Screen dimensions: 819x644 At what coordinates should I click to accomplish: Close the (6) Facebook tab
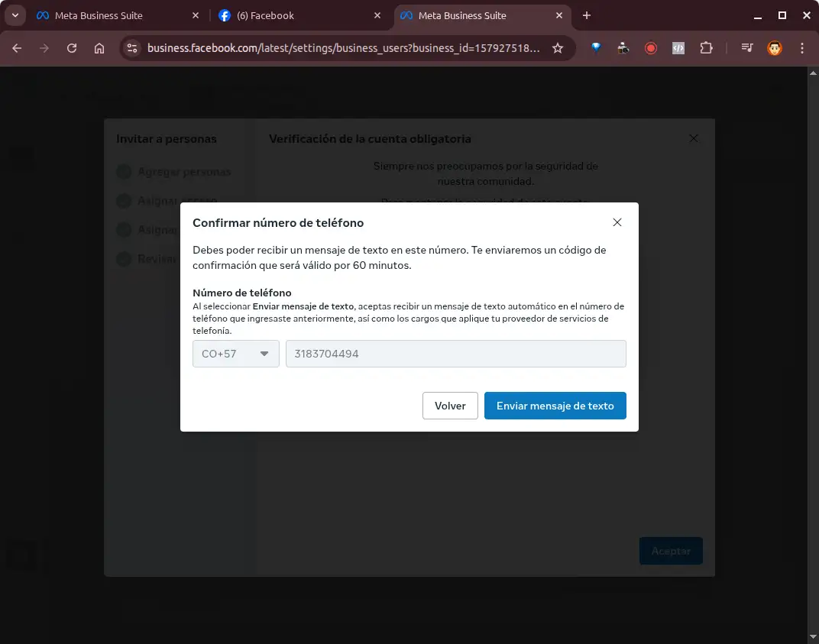[x=377, y=15]
